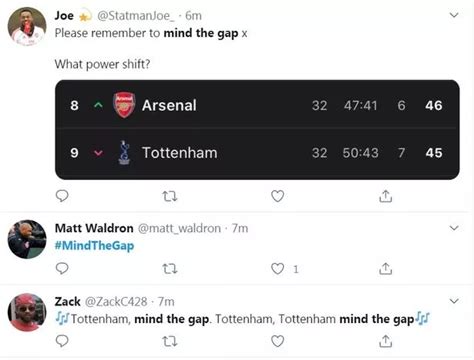This screenshot has height=360, width=474.
Task: Open the #MindTheGap hashtag
Action: point(94,246)
